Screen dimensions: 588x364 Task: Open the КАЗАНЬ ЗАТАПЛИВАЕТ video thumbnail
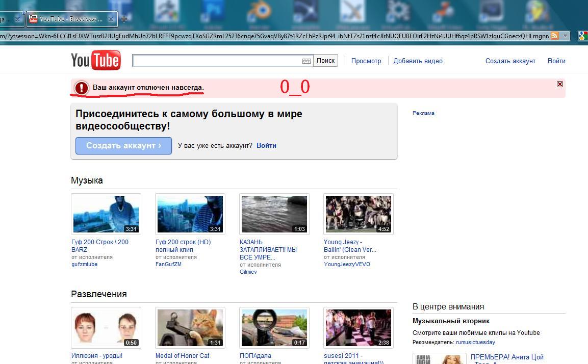[x=274, y=214]
